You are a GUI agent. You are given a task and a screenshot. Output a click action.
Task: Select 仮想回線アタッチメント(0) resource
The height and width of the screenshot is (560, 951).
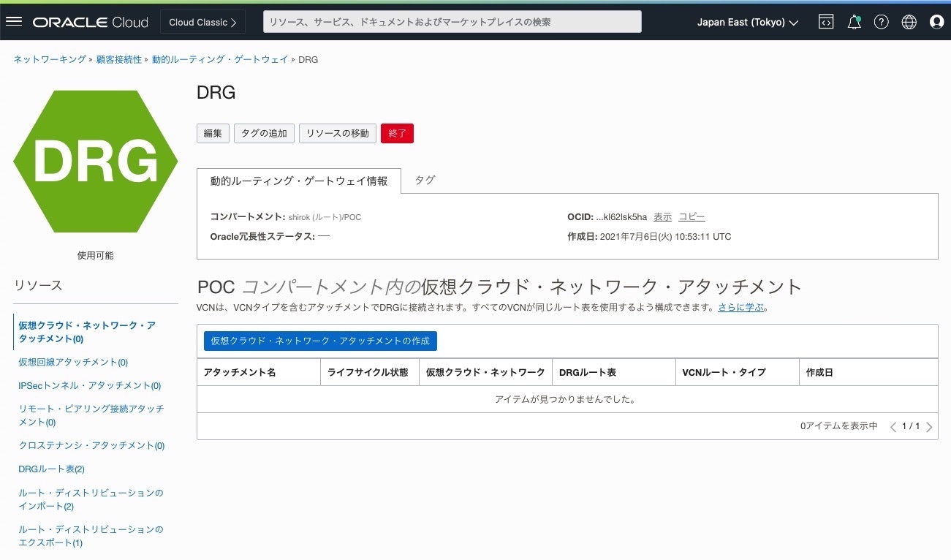73,362
